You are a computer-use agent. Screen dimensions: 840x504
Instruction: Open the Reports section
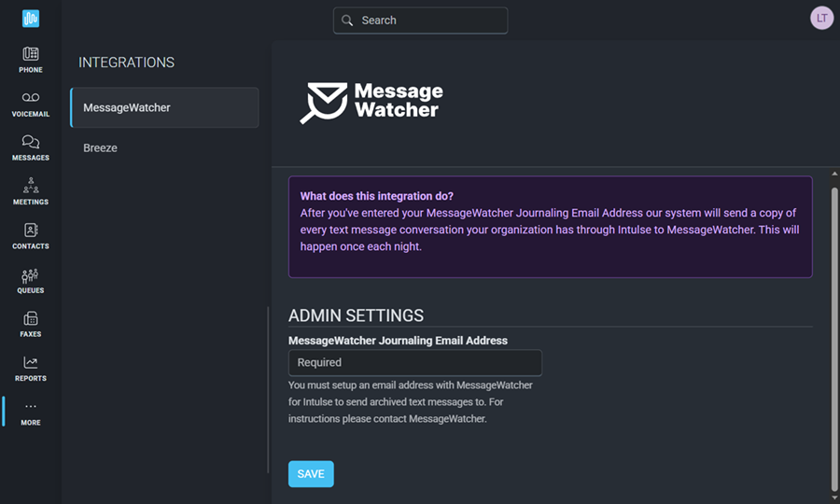[x=31, y=369]
